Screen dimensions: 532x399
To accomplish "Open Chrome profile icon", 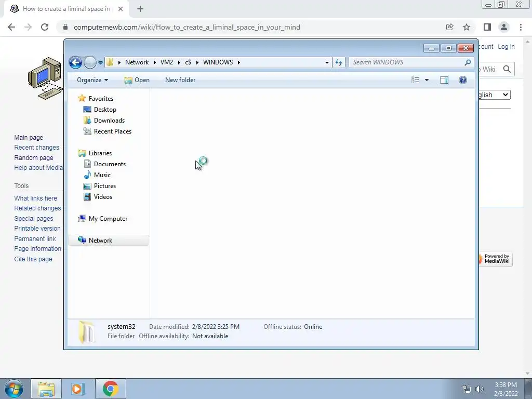I will point(504,27).
